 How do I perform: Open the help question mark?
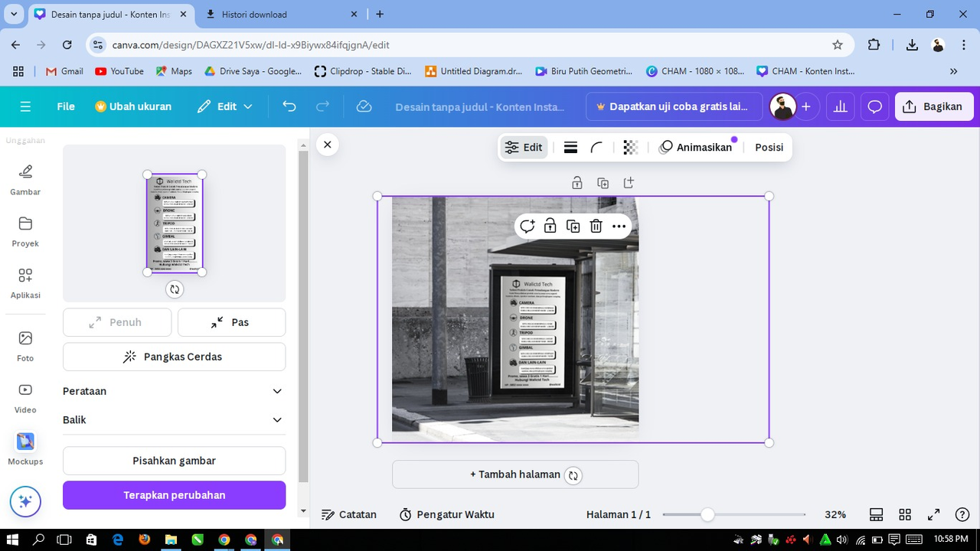963,514
